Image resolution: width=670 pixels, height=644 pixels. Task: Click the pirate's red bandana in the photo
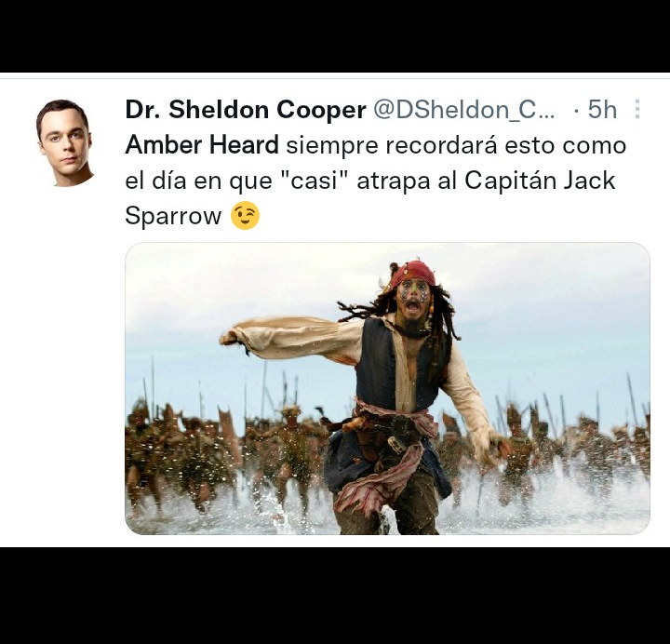[x=413, y=273]
